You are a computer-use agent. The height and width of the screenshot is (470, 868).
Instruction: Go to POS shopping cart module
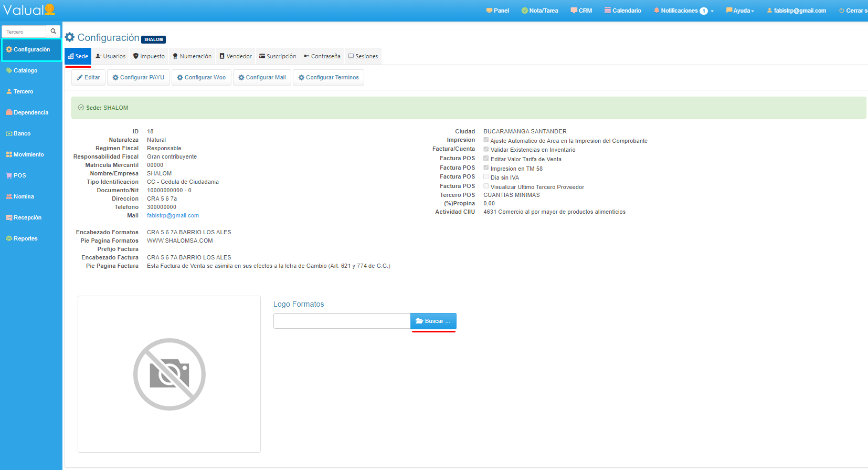(19, 175)
